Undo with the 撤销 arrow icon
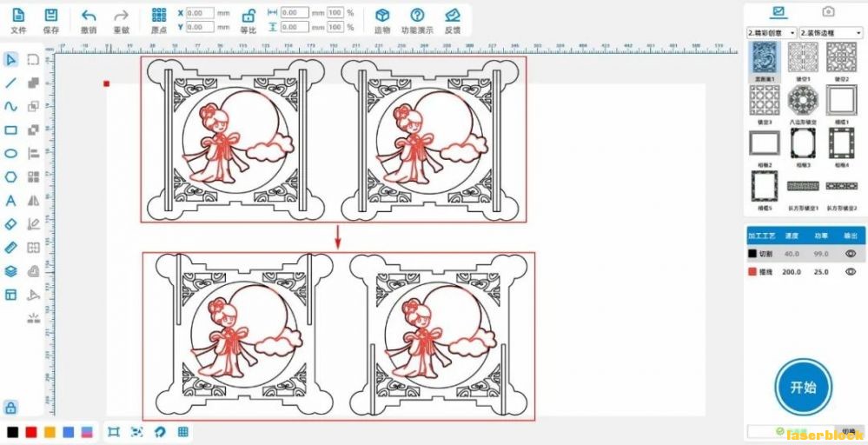This screenshot has width=868, height=445. (x=89, y=16)
